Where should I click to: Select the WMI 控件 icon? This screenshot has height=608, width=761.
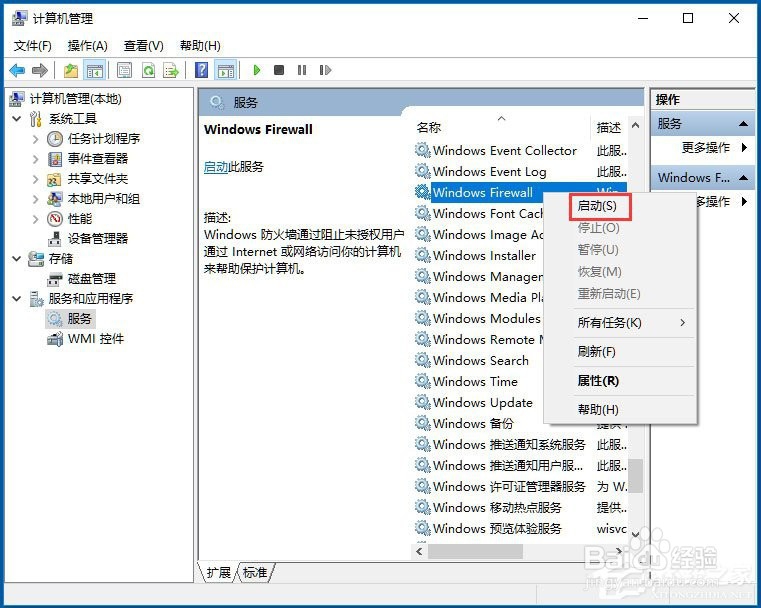(x=55, y=339)
